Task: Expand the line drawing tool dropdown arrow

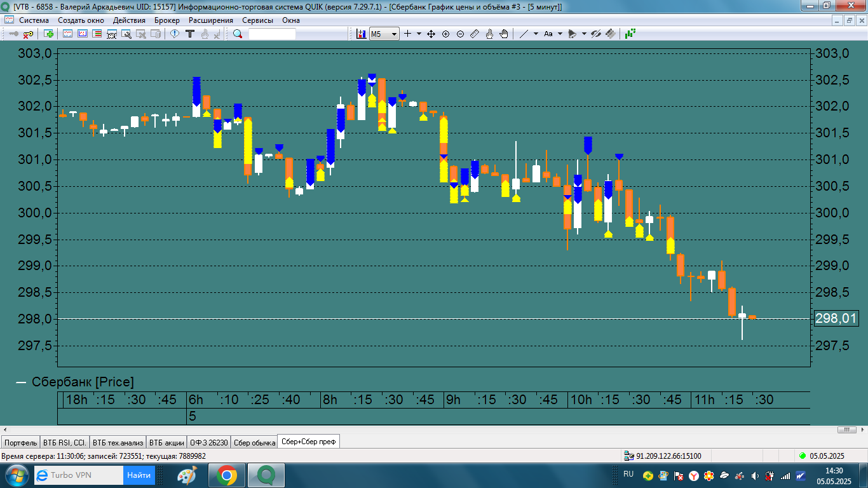Action: point(536,34)
